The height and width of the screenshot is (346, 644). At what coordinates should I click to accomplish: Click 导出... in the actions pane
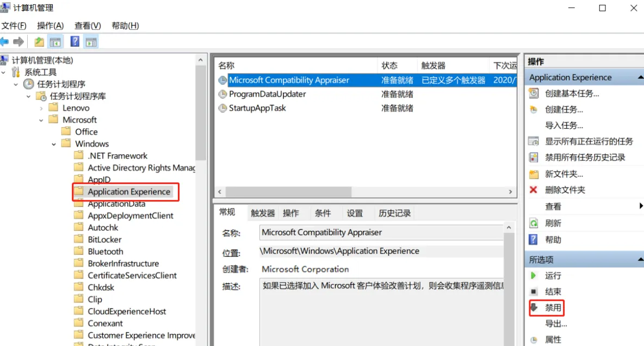tap(556, 324)
